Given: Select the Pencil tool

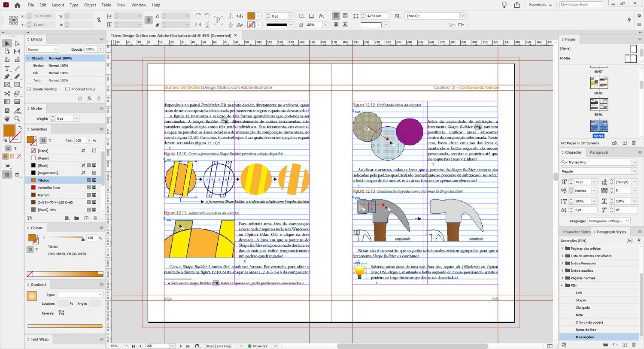Looking at the screenshot, I should tap(17, 77).
